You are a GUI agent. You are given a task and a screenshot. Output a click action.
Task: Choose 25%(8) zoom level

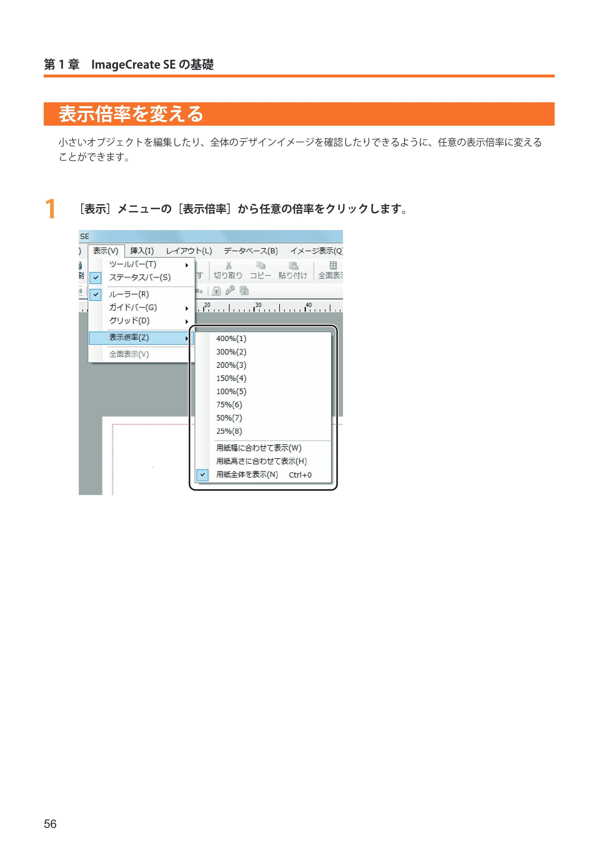tap(263, 431)
